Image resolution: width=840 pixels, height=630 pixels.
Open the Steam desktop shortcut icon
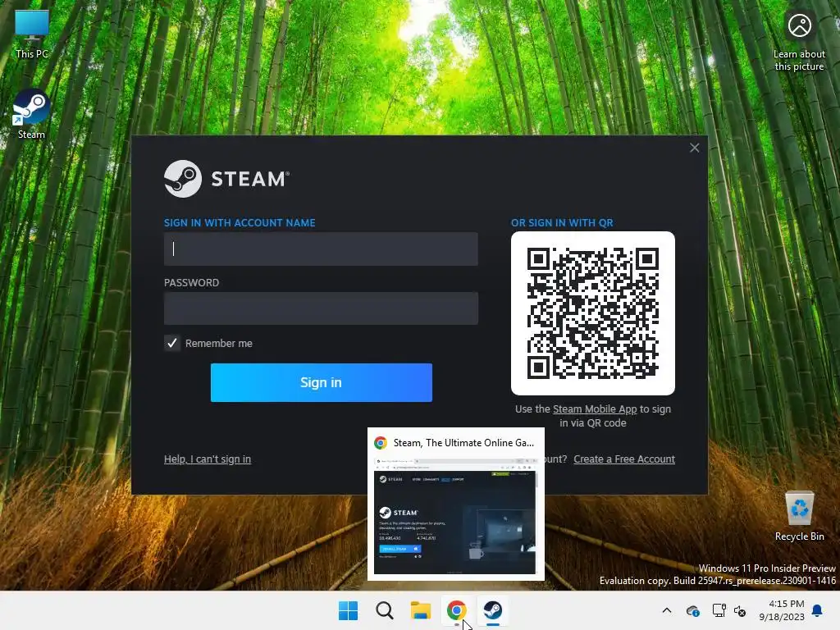(31, 114)
